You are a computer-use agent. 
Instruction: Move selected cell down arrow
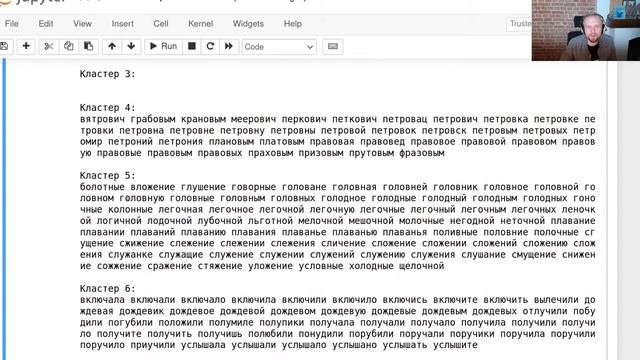pos(131,47)
